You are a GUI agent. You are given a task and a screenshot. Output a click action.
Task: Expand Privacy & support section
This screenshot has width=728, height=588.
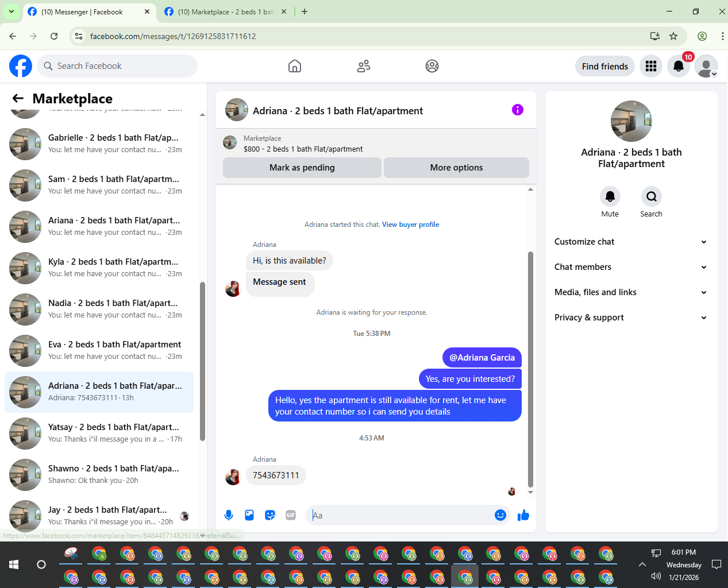coord(631,318)
